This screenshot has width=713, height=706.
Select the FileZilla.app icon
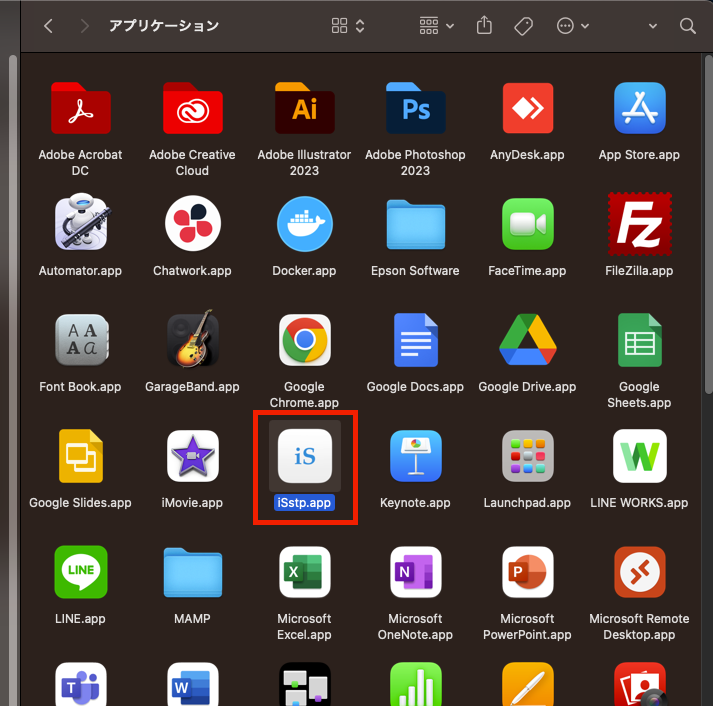[639, 224]
